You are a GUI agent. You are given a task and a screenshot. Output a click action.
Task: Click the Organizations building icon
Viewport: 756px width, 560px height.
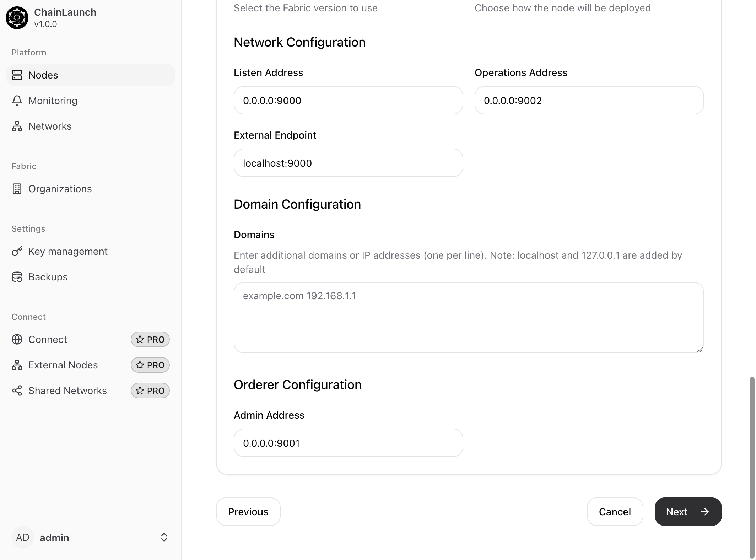coord(17,189)
